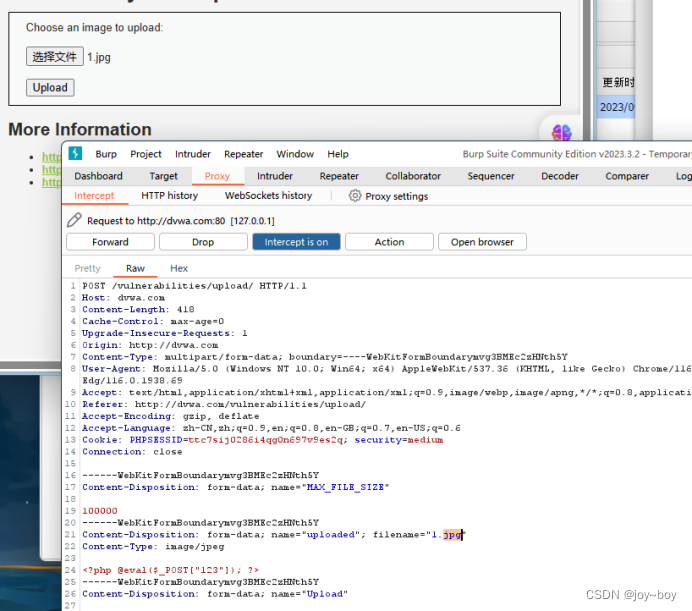
Task: Open the Burp menu
Action: [x=106, y=154]
